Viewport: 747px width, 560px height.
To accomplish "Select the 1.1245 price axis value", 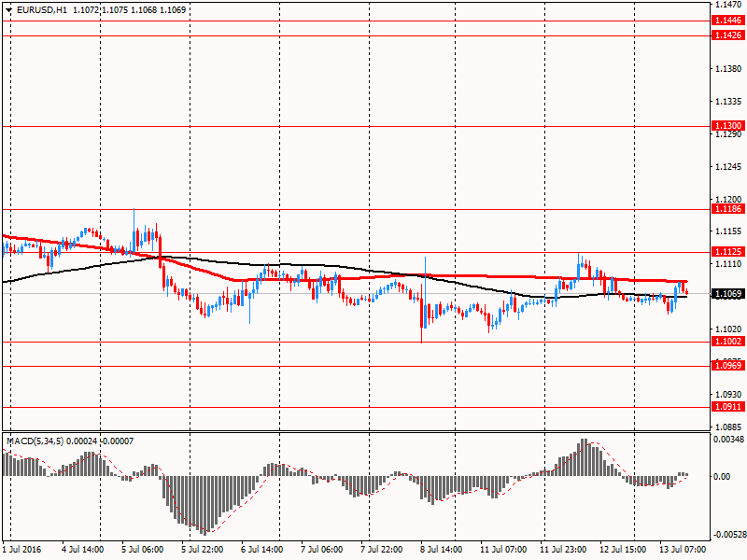I will [729, 167].
